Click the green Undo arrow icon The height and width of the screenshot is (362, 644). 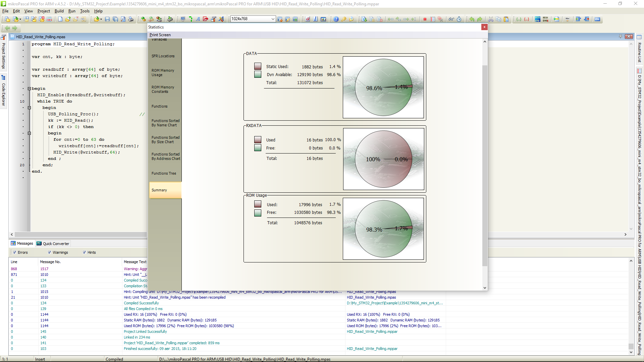tap(472, 19)
